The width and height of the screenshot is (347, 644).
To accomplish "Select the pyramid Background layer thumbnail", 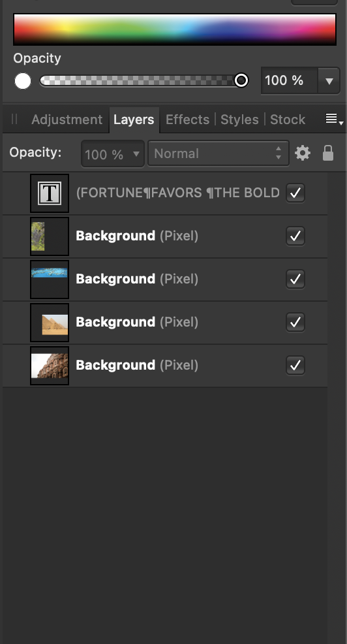I will coord(50,323).
